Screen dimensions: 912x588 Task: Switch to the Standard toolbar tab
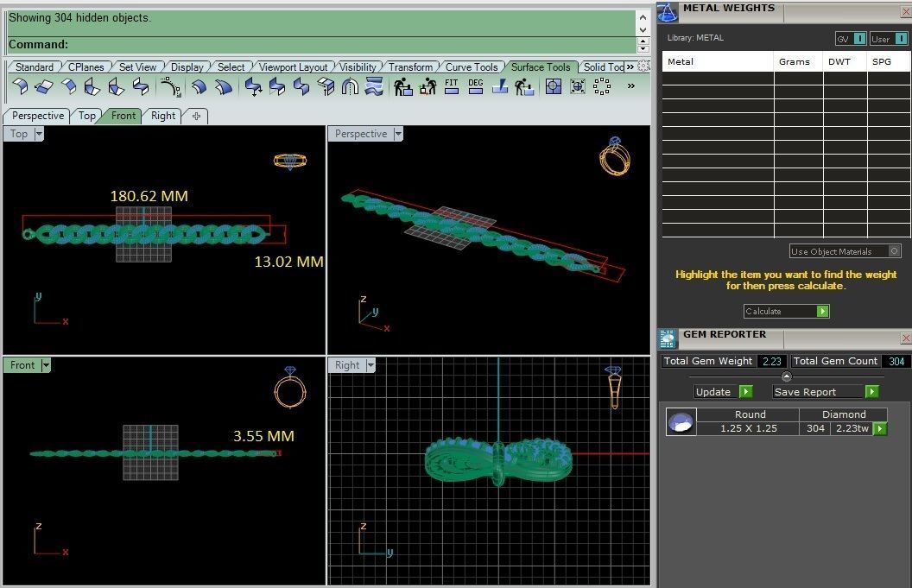click(x=35, y=66)
